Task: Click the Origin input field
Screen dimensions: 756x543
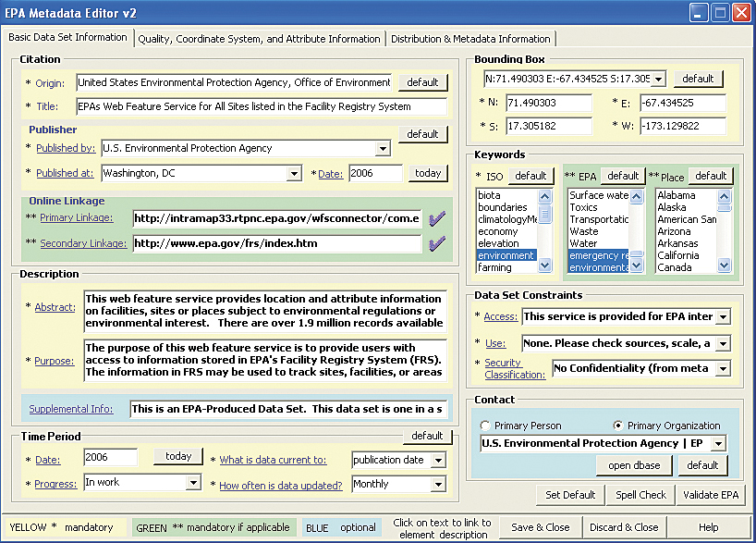Action: coord(235,82)
